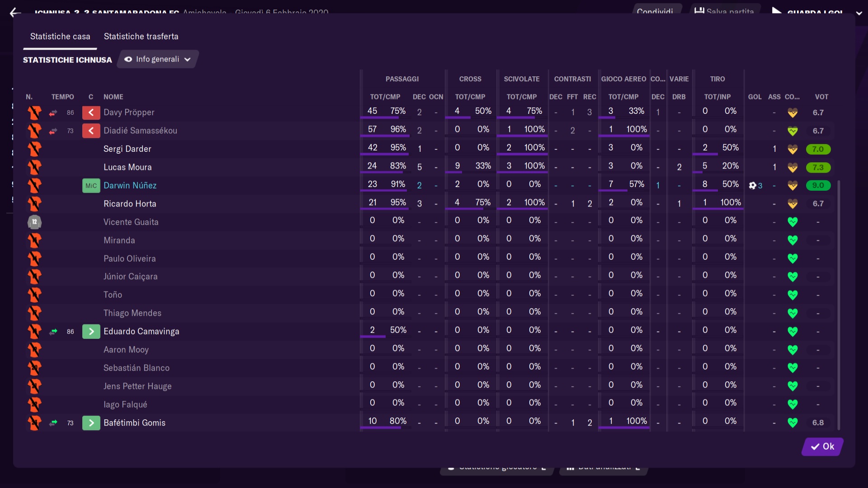Click Davy Pröpper's red substituted-off chevron icon
Screen dimensions: 868x488
coord(91,113)
